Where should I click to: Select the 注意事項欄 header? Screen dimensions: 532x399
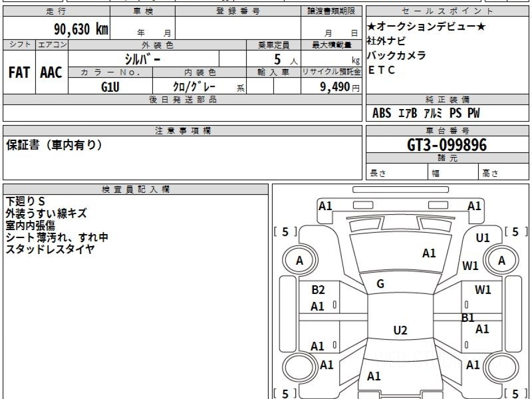tap(183, 131)
